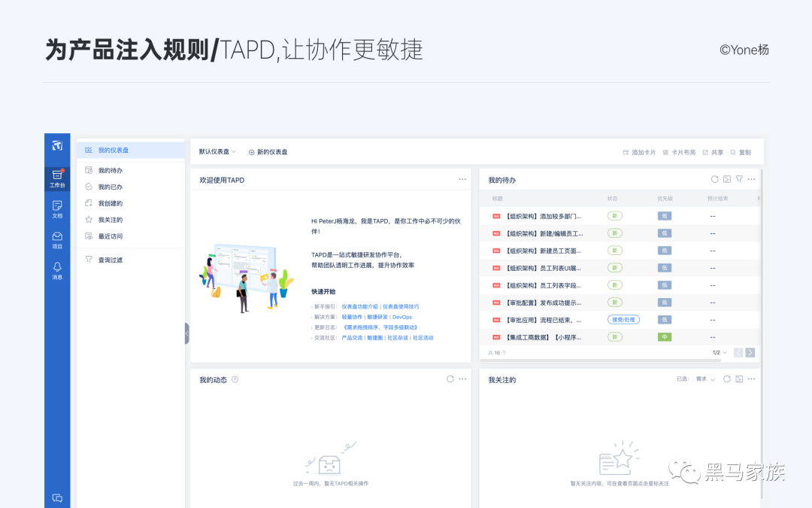Click the help icon beside 我的动态

235,379
